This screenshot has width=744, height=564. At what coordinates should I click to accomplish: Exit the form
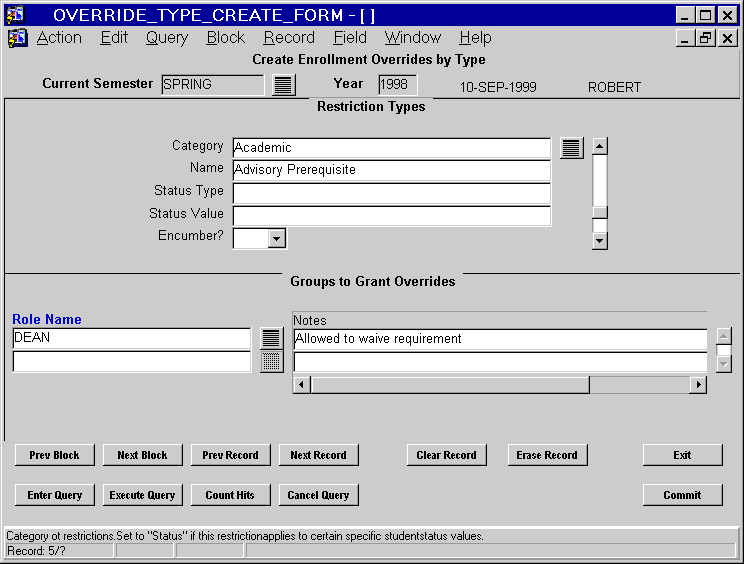[682, 455]
